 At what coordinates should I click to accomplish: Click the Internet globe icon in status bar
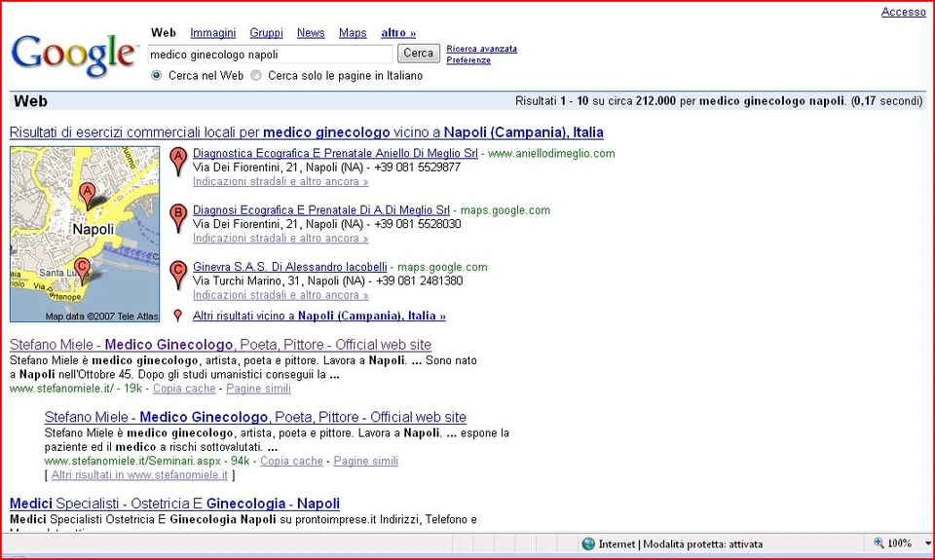click(x=588, y=543)
